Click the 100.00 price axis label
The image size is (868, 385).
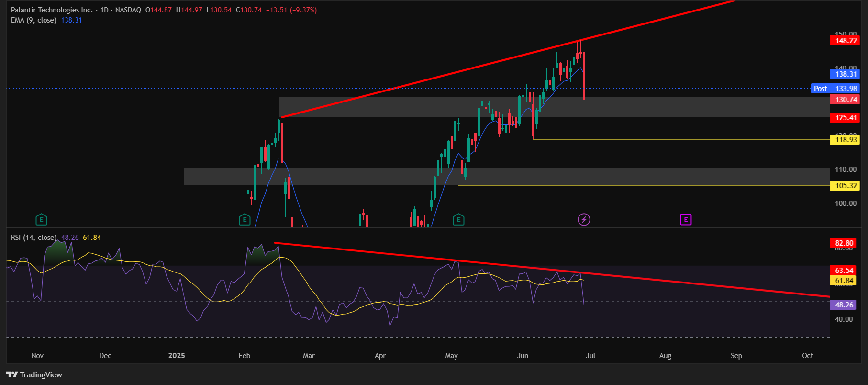pyautogui.click(x=846, y=204)
